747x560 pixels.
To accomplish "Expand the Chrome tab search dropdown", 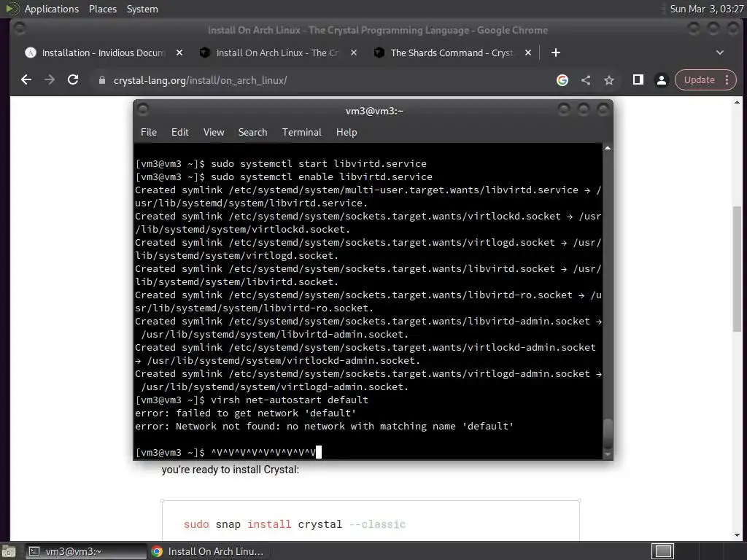I will coord(720,52).
